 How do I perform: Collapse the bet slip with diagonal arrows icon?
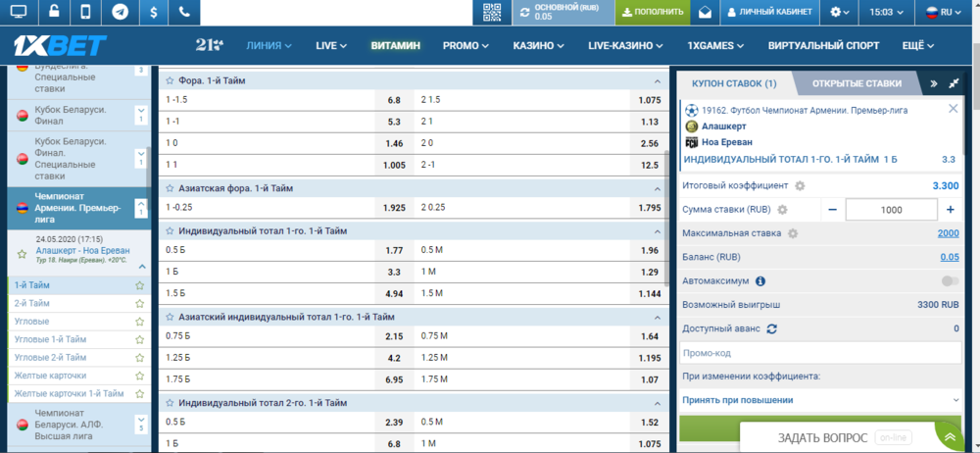[954, 83]
